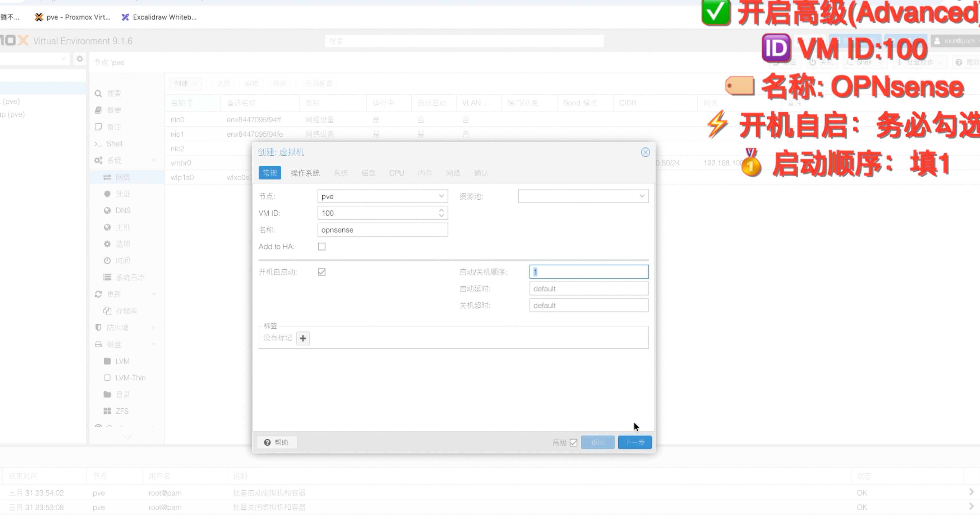Toggle the 高级 advanced checkbox

click(x=573, y=442)
